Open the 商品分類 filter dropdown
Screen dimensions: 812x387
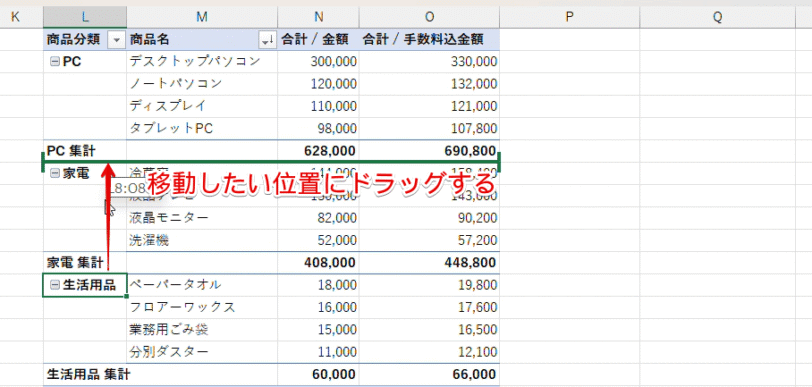(x=116, y=39)
